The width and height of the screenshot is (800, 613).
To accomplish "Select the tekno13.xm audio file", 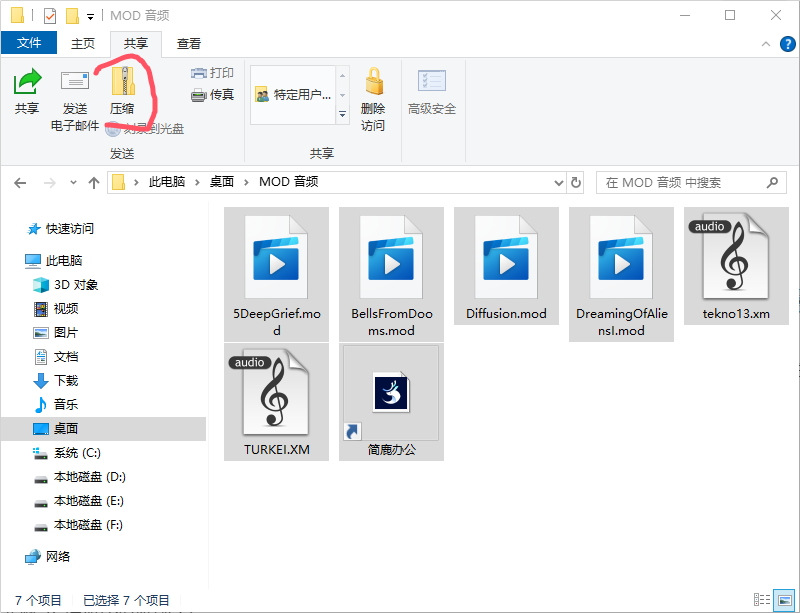I will pyautogui.click(x=736, y=266).
